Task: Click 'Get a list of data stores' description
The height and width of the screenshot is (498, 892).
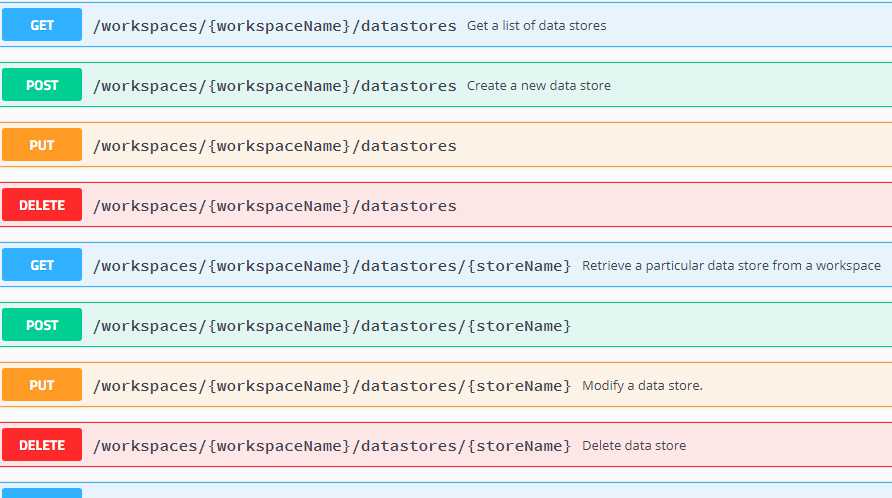Action: pos(536,26)
